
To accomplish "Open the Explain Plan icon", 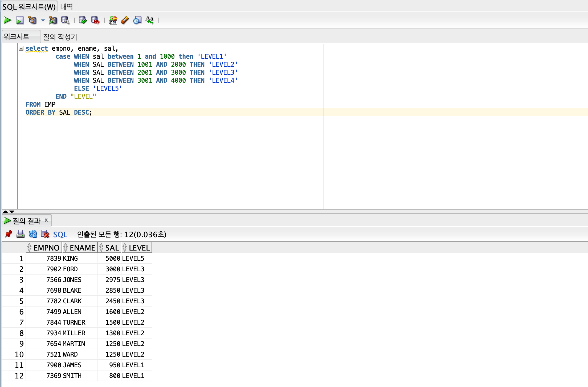I will (x=32, y=20).
